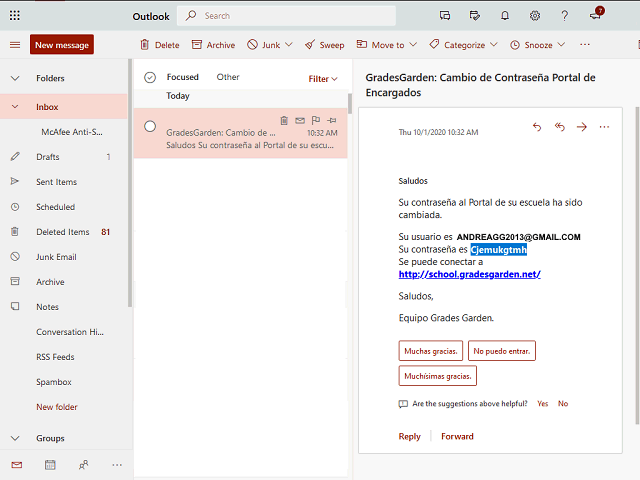Open the Snooze dropdown arrow
The height and width of the screenshot is (480, 640).
click(x=561, y=44)
